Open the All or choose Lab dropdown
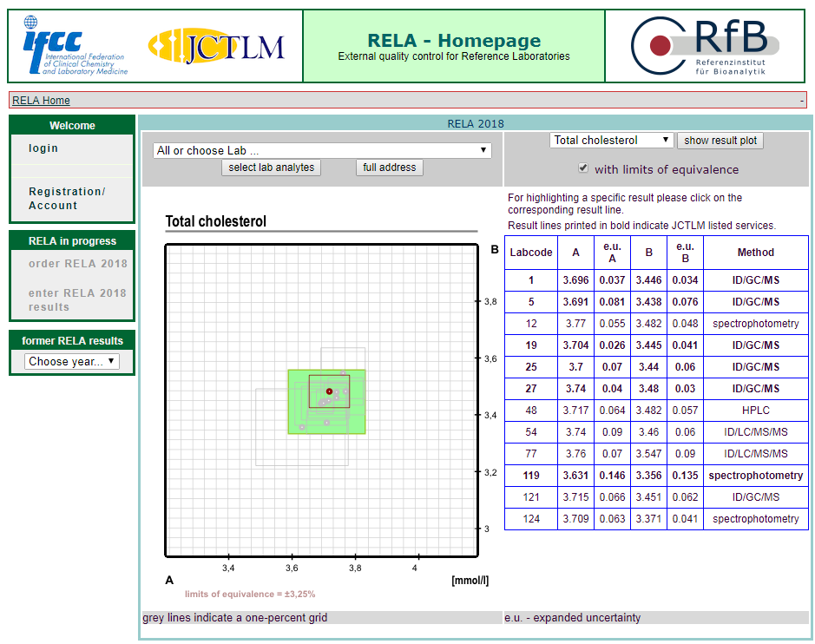This screenshot has height=644, width=815. pos(321,150)
